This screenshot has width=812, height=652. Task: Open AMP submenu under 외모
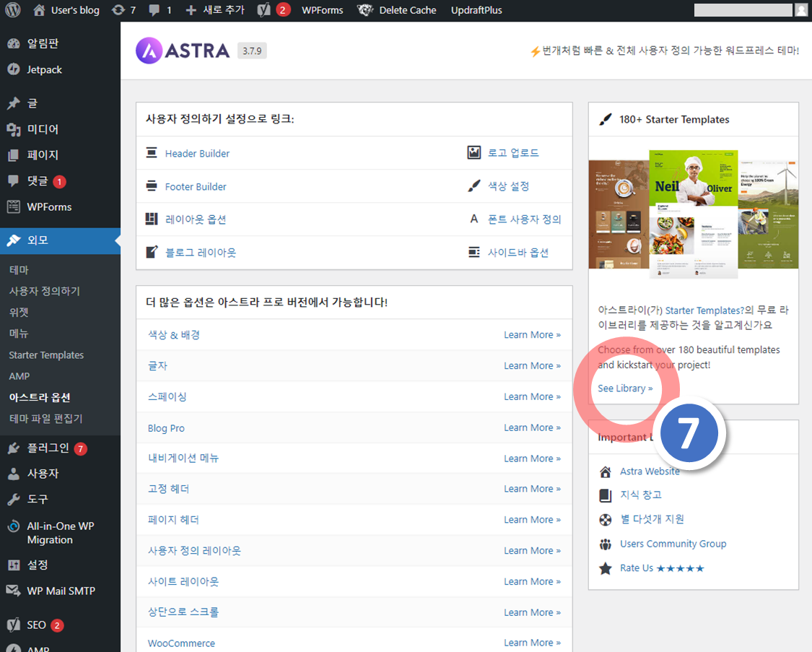click(19, 376)
